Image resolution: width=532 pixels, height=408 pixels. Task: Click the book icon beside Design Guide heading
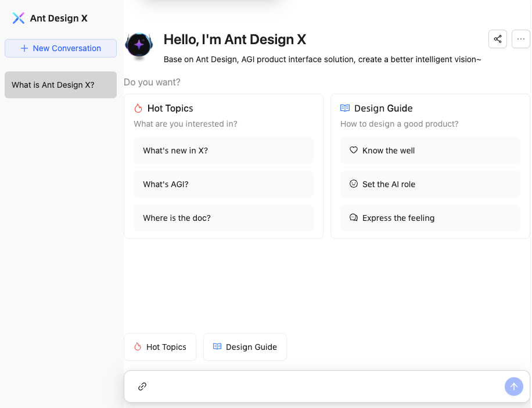pos(345,108)
